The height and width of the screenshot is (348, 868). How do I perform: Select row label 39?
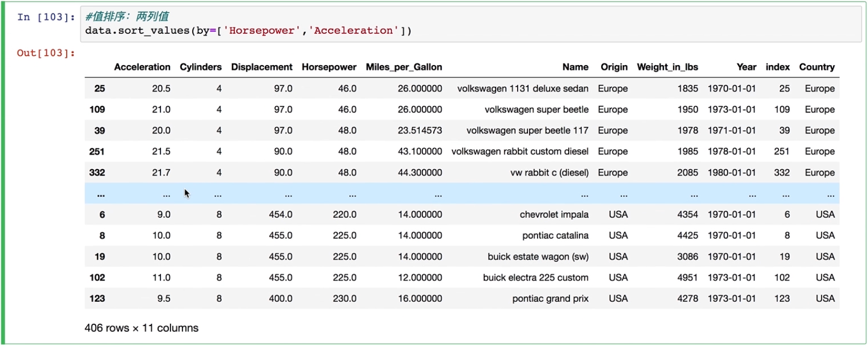tap(100, 130)
